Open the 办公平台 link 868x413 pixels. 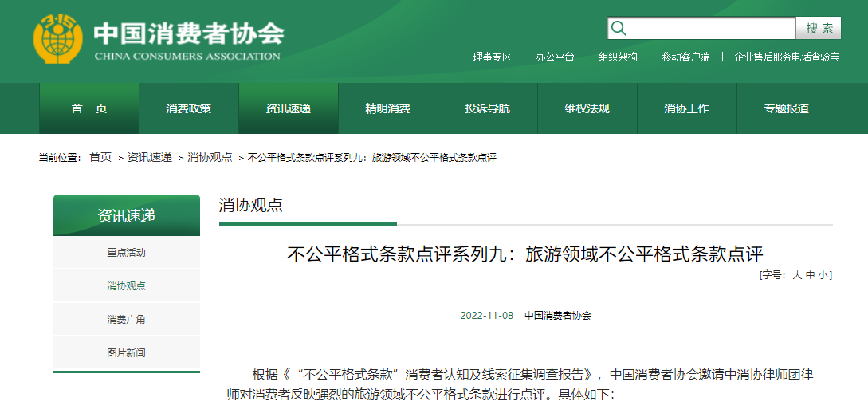point(555,57)
